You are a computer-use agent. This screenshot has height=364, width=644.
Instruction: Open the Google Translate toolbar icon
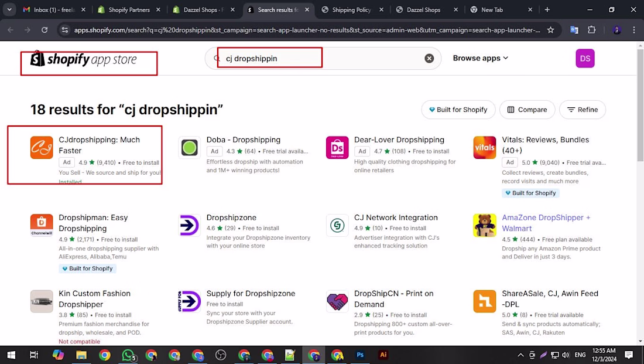click(574, 30)
